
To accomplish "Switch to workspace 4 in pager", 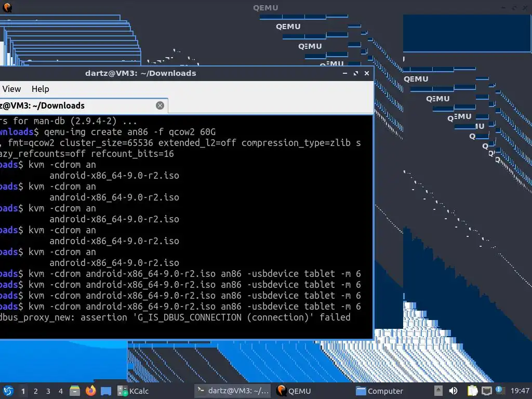I will [x=61, y=391].
